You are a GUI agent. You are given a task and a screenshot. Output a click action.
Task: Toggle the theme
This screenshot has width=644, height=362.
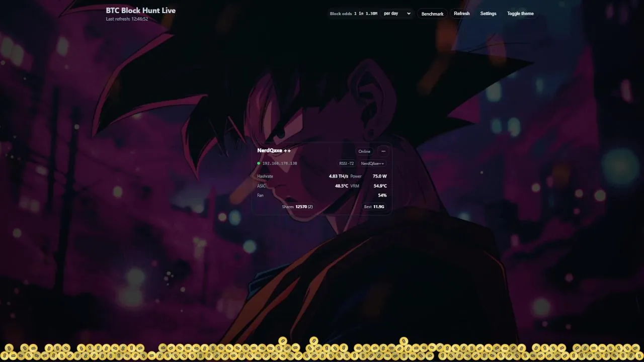[x=520, y=14]
